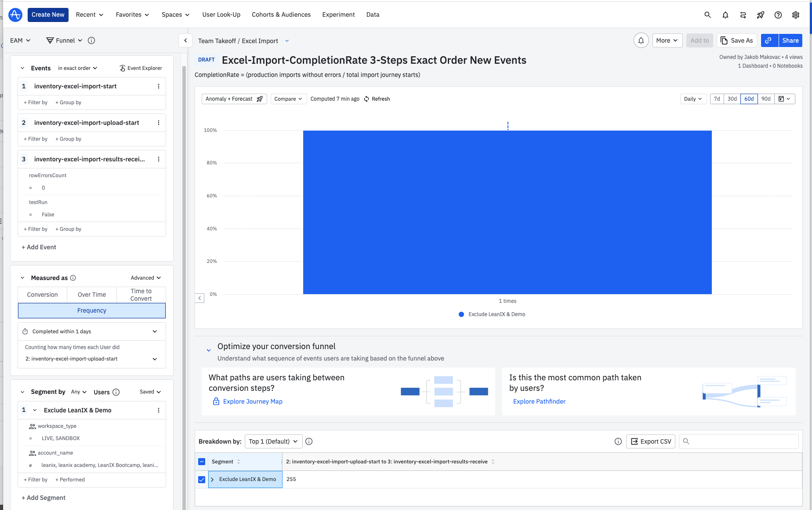Open the Spaces menu
Screen dimensions: 812x510
(176, 15)
